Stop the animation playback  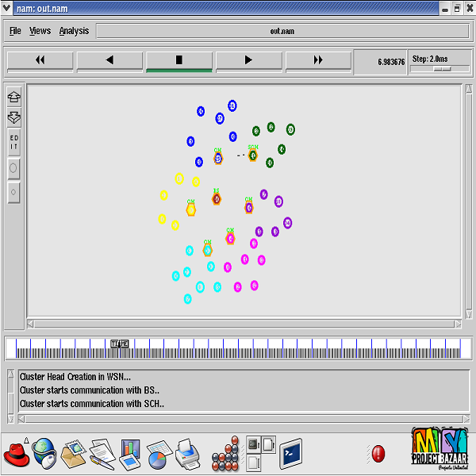point(178,60)
